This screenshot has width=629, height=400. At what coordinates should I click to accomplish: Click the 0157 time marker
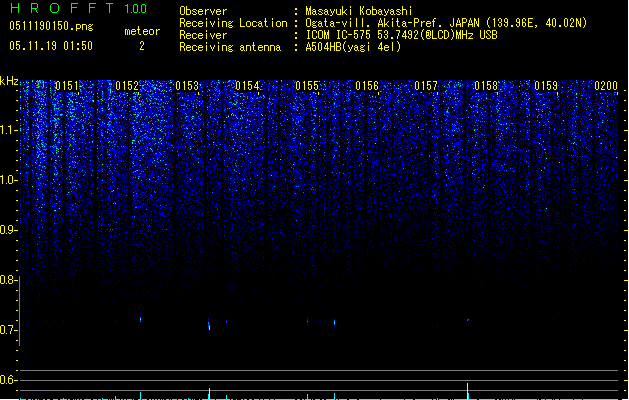point(426,86)
